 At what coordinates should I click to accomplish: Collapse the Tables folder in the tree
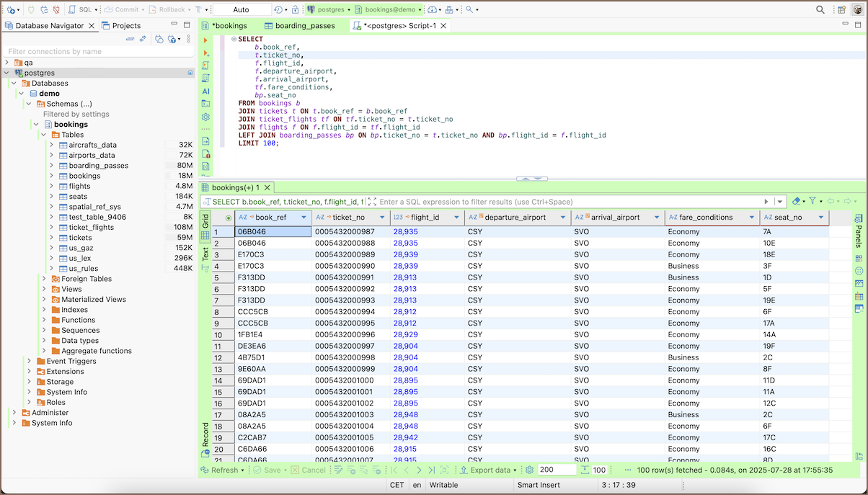[44, 135]
